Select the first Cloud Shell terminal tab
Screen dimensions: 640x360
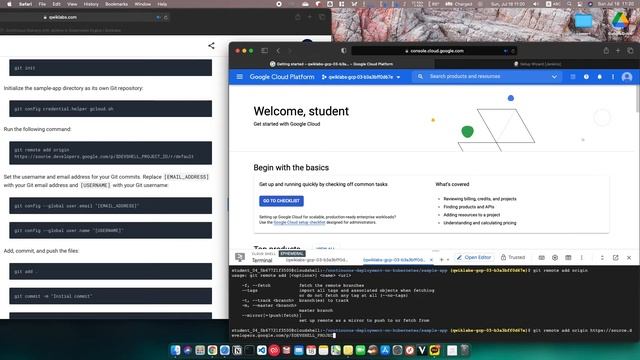tap(317, 260)
